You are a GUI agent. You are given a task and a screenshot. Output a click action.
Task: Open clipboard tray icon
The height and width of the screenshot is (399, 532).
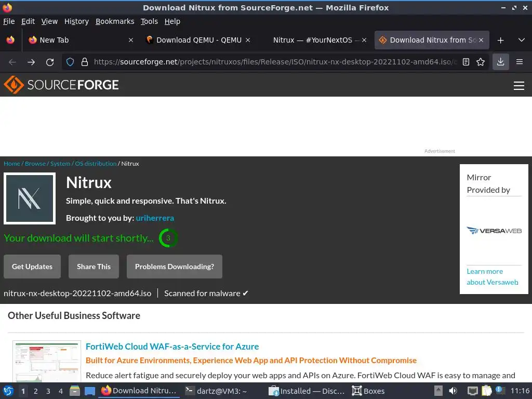point(486,391)
